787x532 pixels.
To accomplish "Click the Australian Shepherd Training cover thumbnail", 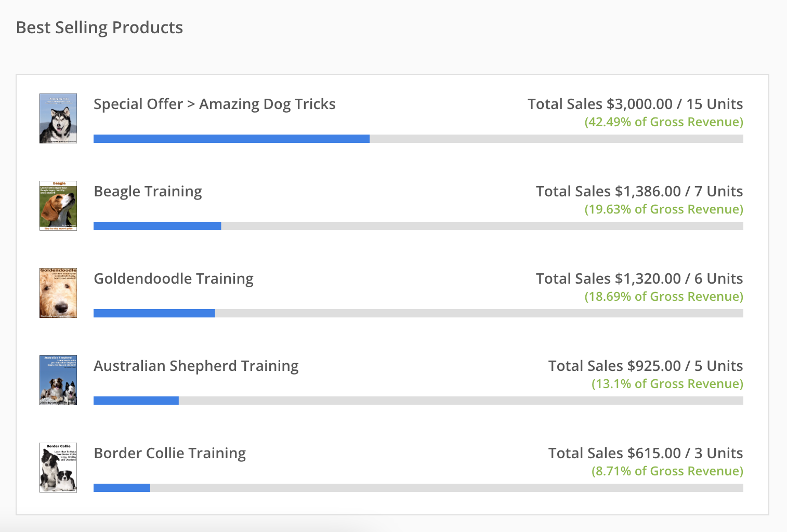I will pyautogui.click(x=58, y=380).
